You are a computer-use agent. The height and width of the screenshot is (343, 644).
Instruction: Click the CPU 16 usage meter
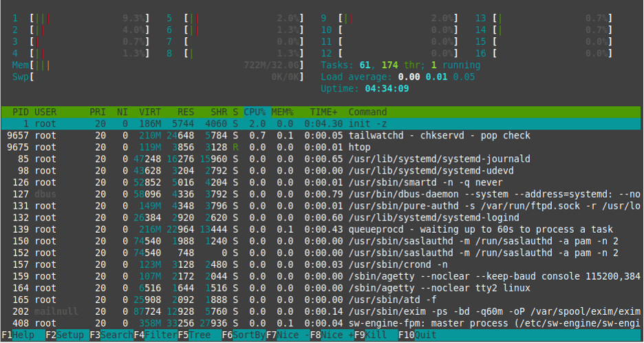pyautogui.click(x=552, y=54)
